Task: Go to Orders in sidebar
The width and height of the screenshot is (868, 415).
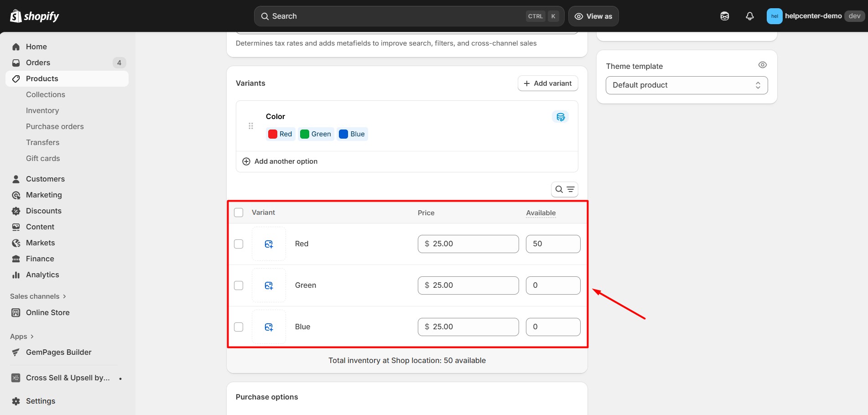Action: [38, 62]
